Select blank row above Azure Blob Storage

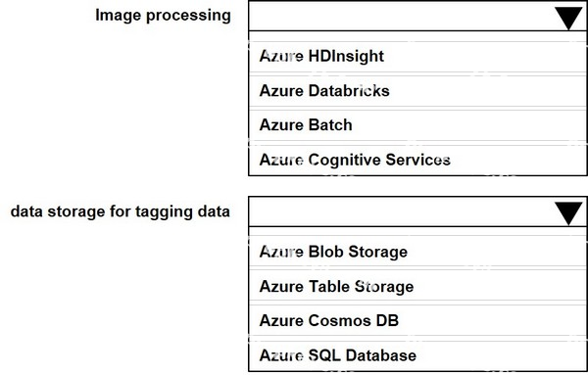click(417, 231)
